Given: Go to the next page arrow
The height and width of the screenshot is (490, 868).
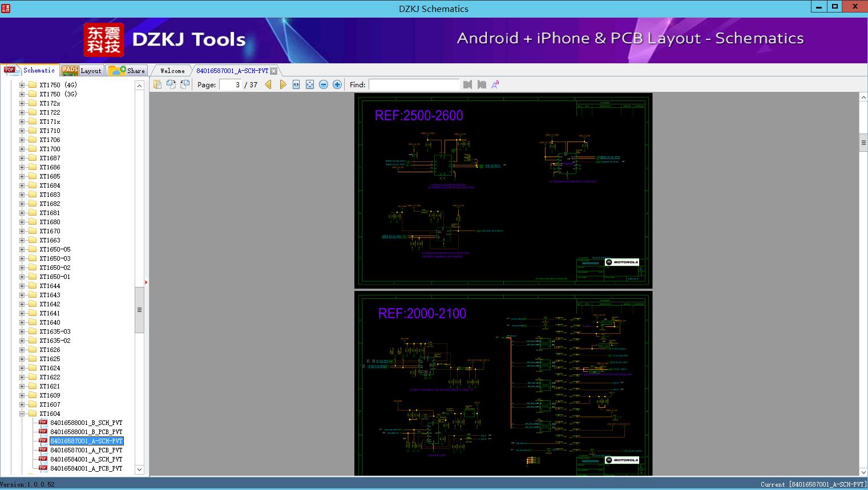Looking at the screenshot, I should (282, 84).
